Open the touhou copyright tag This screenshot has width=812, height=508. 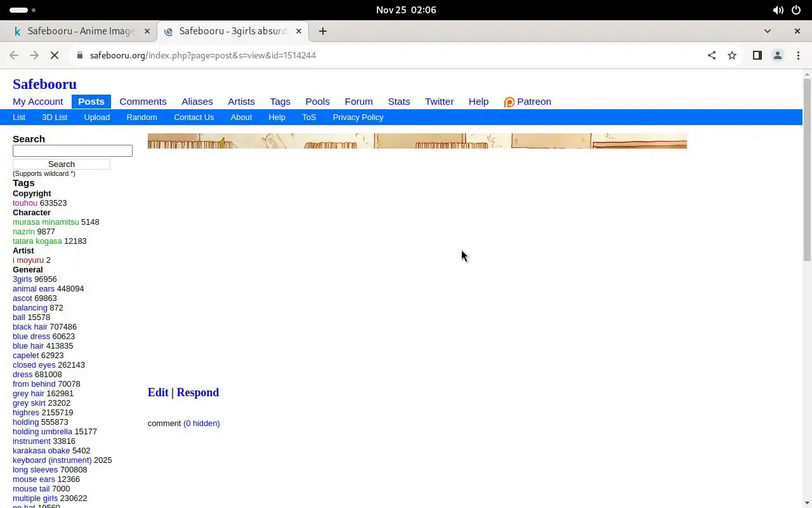pyautogui.click(x=25, y=203)
